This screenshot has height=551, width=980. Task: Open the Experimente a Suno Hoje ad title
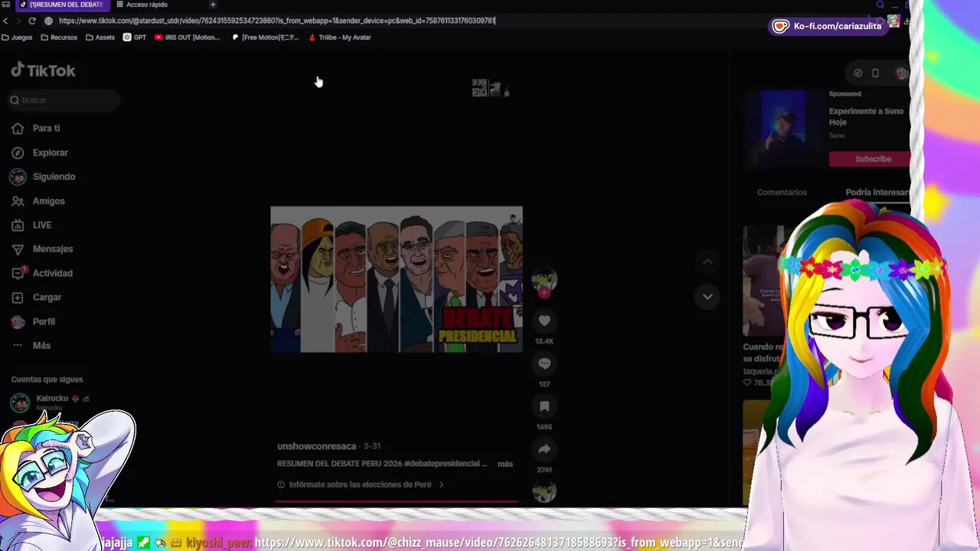click(866, 116)
